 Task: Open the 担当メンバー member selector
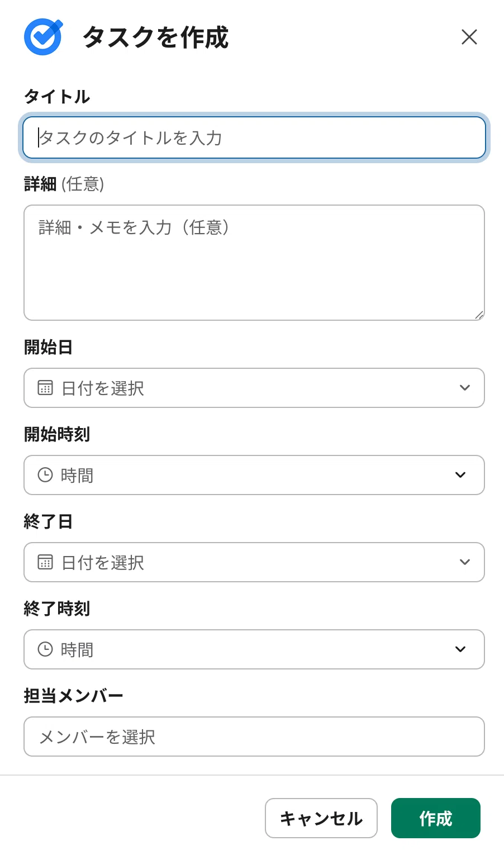(x=254, y=737)
